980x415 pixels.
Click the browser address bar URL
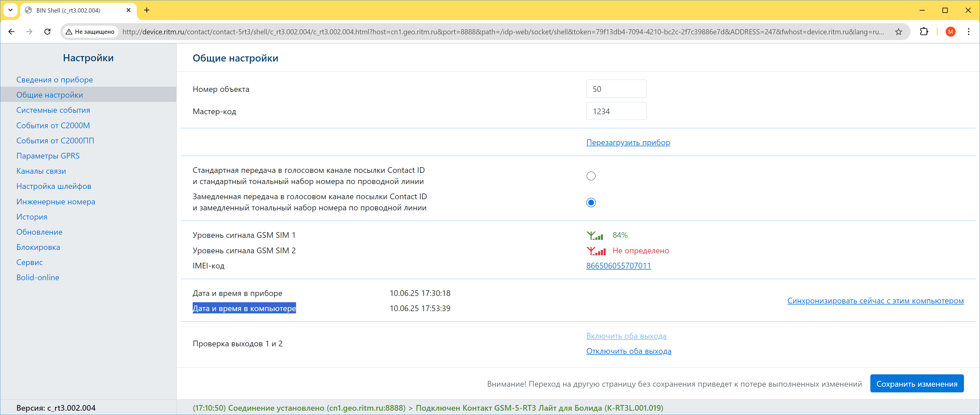click(503, 31)
